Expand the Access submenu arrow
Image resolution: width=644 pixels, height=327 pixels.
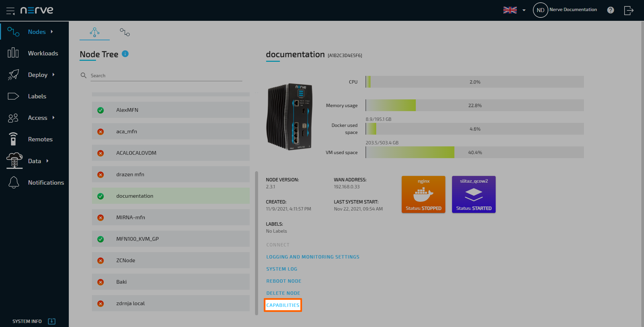[x=53, y=118]
